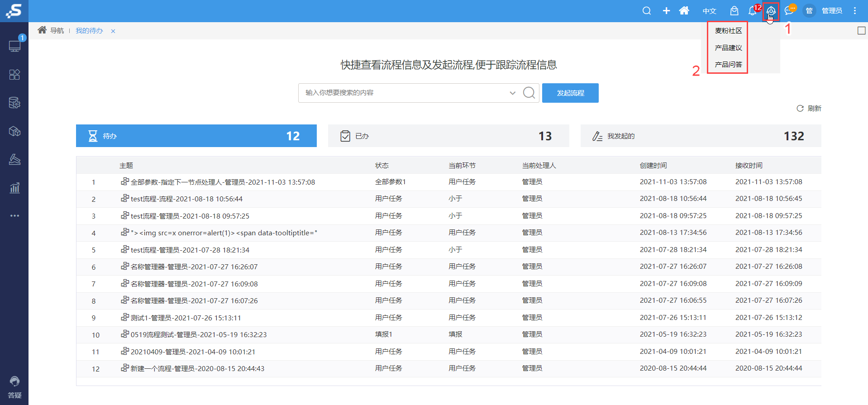
Task: Switch to 我的待办 page tab
Action: coord(89,31)
